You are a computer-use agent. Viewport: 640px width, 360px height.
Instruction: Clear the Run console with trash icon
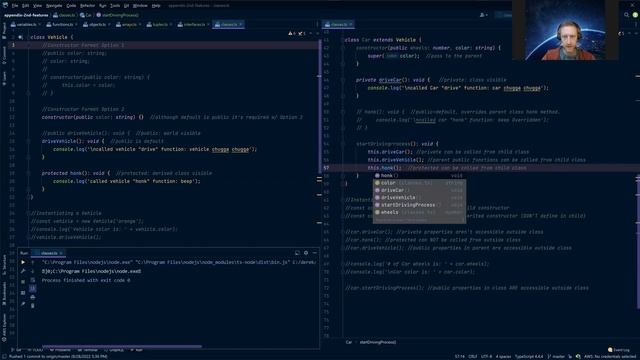(33, 306)
